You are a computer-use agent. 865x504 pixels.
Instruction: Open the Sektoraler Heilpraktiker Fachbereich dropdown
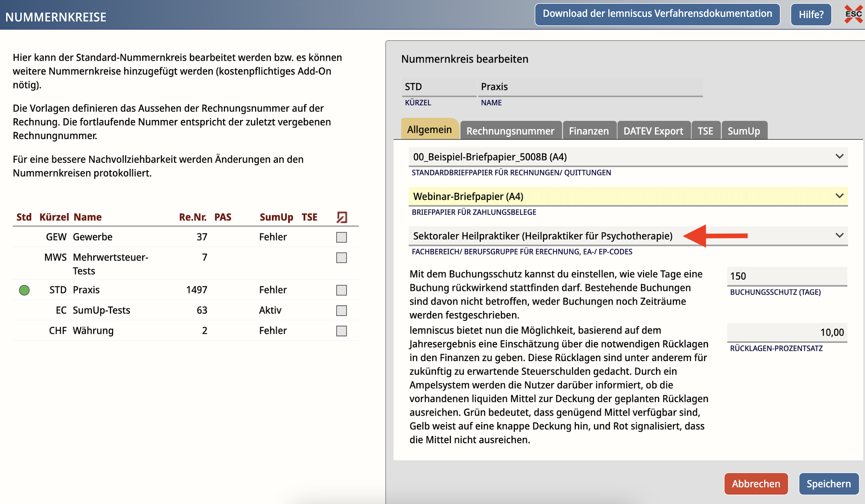click(840, 236)
